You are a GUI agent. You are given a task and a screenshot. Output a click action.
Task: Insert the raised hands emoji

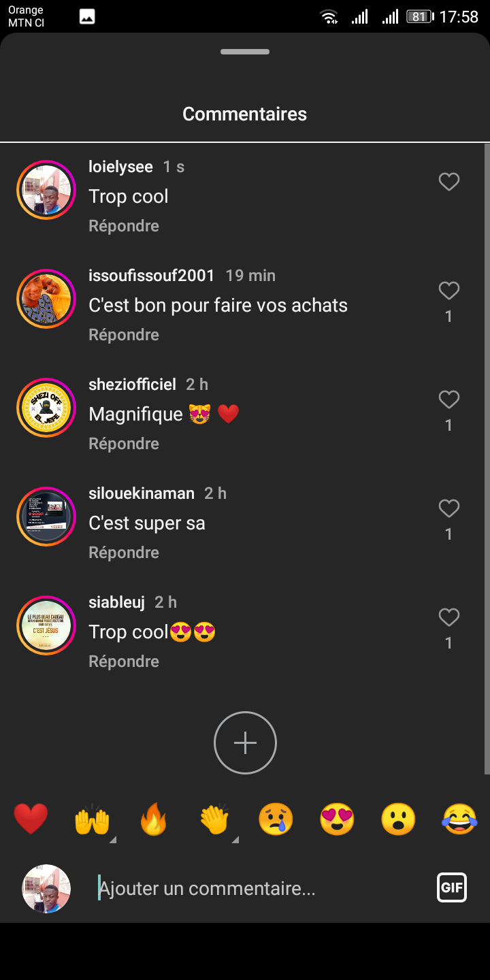(x=92, y=819)
